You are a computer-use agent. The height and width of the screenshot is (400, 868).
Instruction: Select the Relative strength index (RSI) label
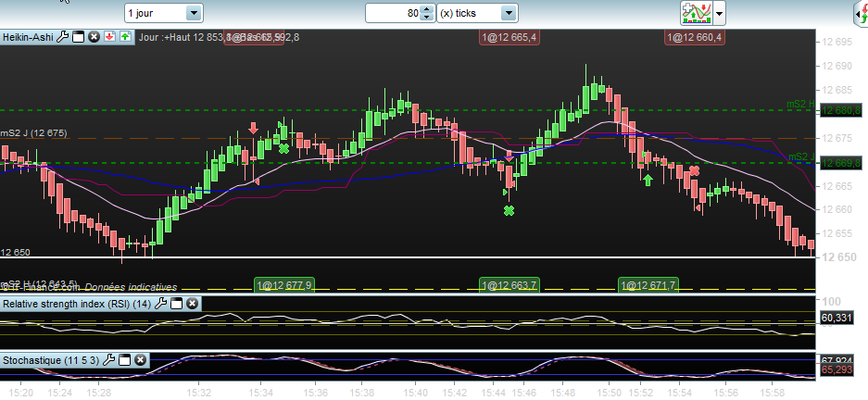77,303
